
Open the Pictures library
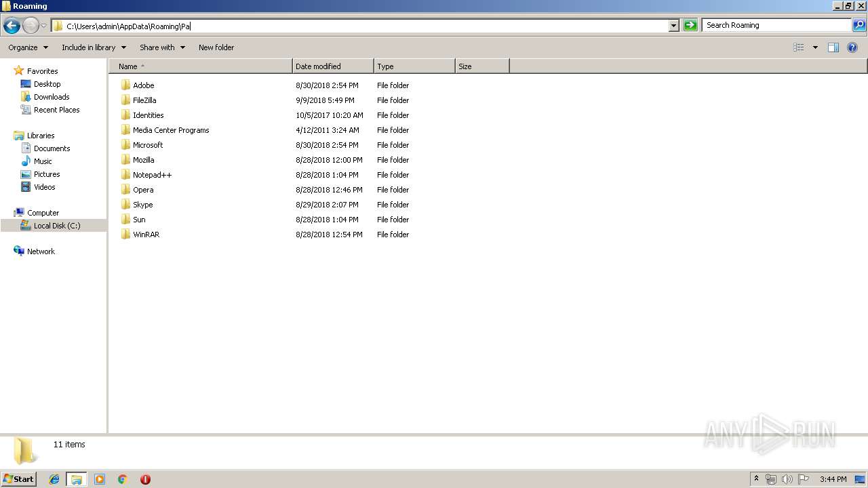[x=47, y=174]
